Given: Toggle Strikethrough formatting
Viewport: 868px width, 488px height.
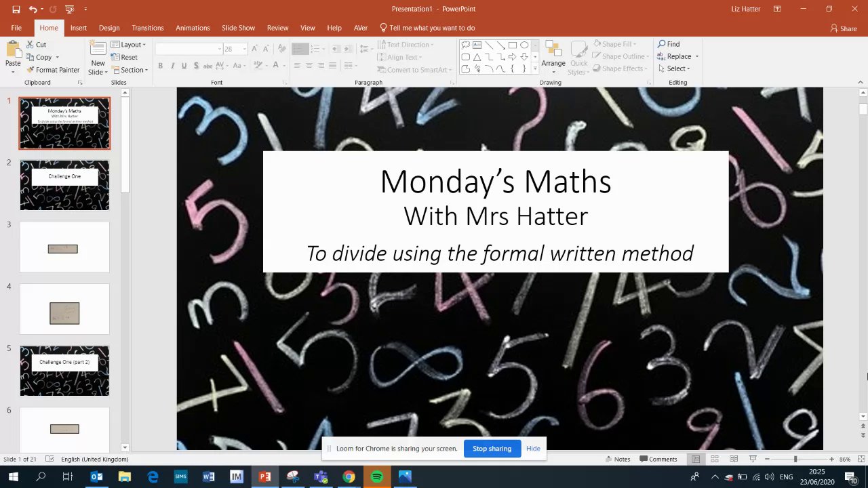Looking at the screenshot, I should (208, 66).
